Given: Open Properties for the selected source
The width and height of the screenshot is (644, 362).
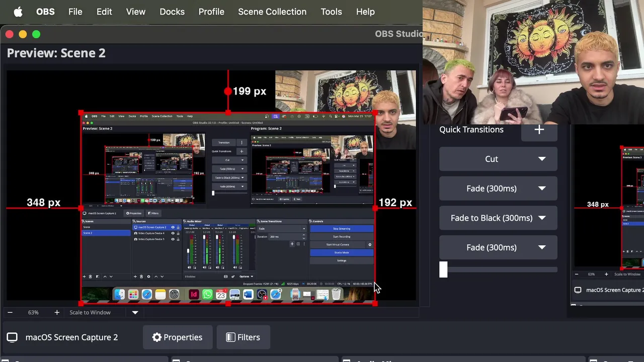Looking at the screenshot, I should point(177,337).
